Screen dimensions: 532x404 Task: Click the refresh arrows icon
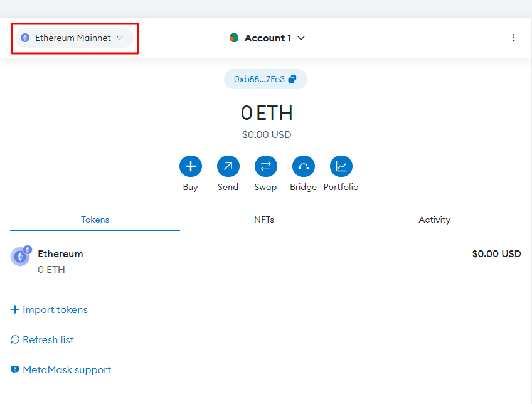click(x=15, y=339)
